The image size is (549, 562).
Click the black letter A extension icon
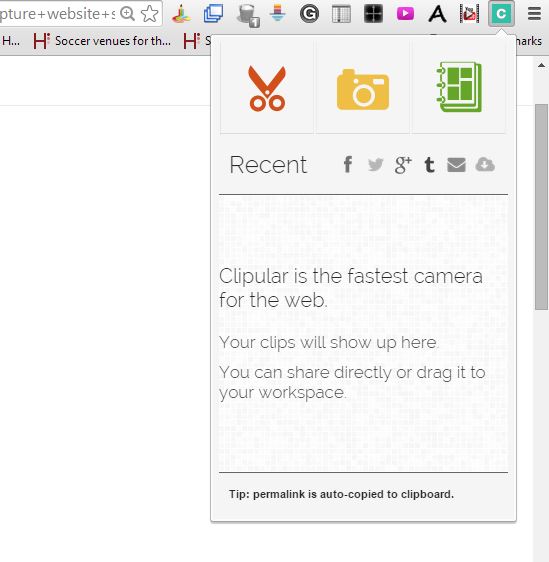(x=438, y=14)
